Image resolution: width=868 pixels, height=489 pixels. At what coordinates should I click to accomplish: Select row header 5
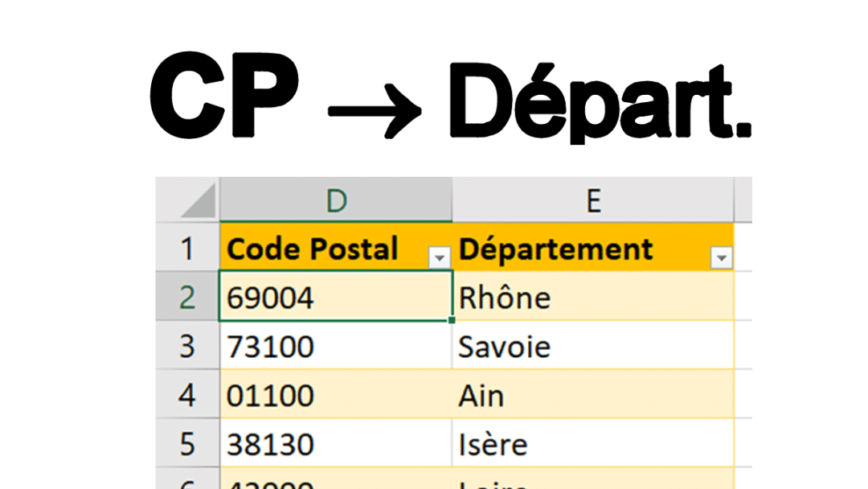(188, 443)
